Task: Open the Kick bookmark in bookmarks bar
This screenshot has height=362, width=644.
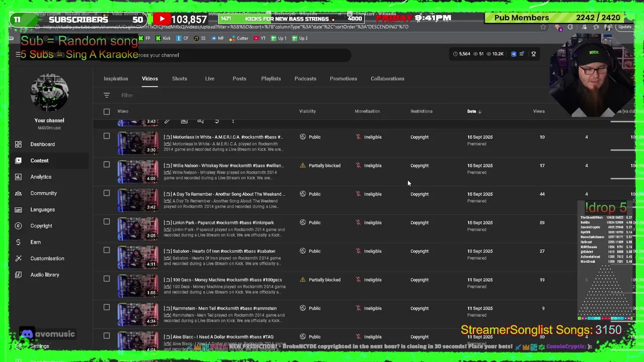Action: coord(163,38)
